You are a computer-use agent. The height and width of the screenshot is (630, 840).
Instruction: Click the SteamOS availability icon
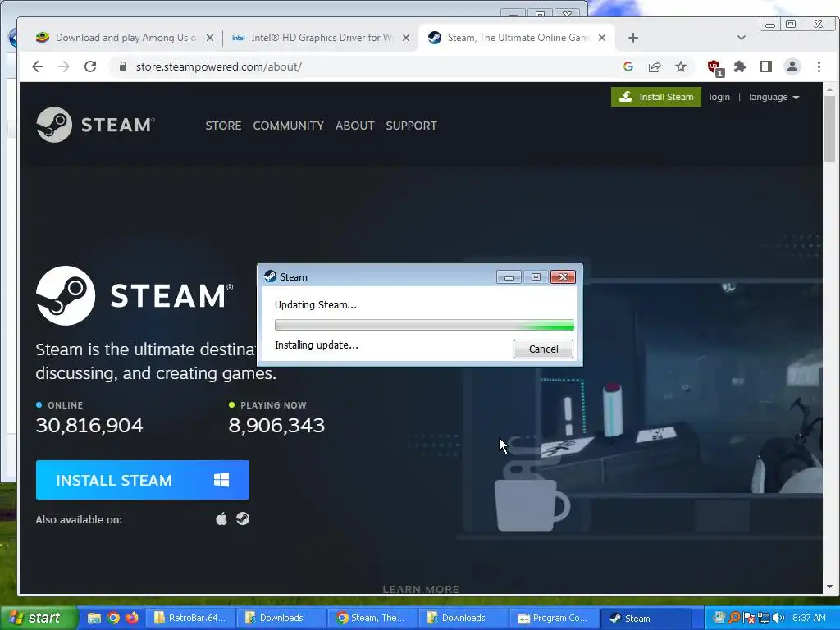click(243, 518)
